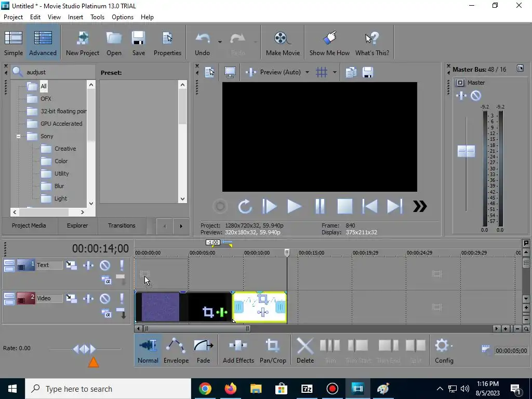Toggle loop playback
Image resolution: width=532 pixels, height=399 pixels.
245,206
